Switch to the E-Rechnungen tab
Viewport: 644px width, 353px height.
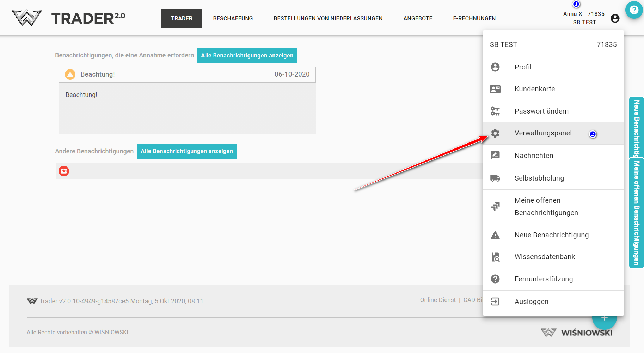(x=474, y=18)
